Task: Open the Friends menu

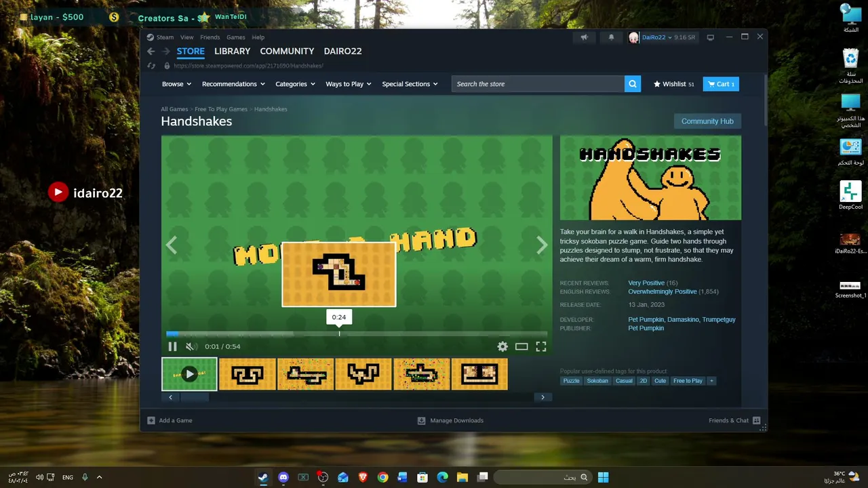Action: (210, 37)
